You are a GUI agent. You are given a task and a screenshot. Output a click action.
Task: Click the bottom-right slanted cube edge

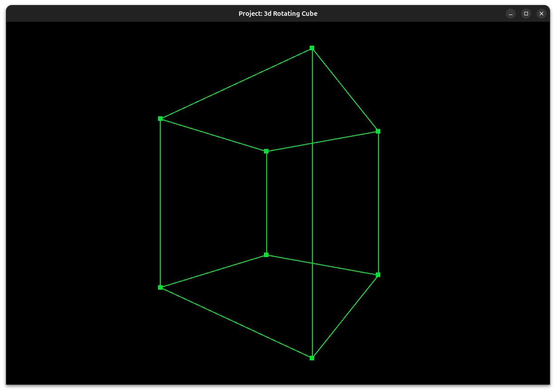point(345,316)
